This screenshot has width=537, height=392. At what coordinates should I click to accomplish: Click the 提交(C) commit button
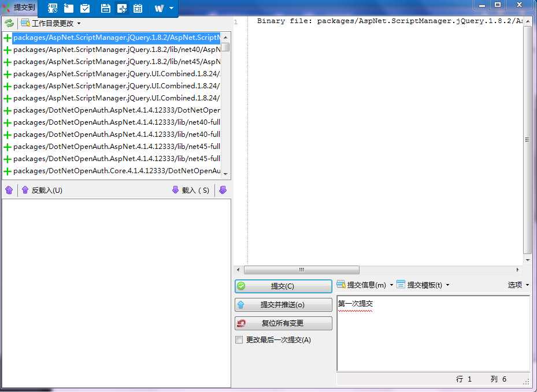pos(283,286)
